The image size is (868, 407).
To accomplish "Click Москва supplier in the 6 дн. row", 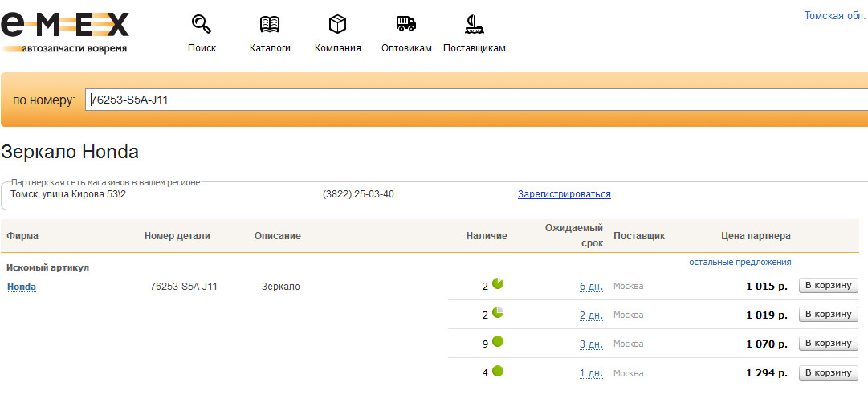I will [628, 287].
